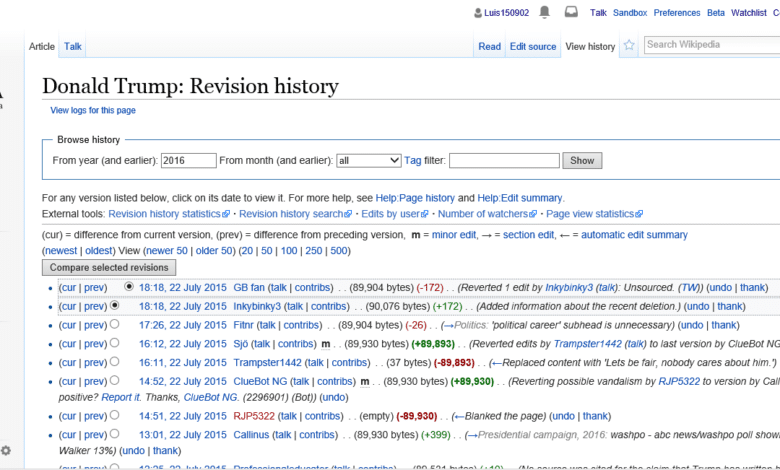The image size is (780, 470).
Task: Click the Search Wikipedia box
Action: [712, 45]
